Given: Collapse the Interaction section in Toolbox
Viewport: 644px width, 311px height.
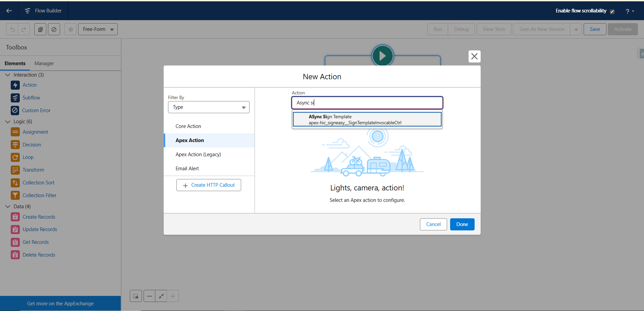Looking at the screenshot, I should 8,75.
